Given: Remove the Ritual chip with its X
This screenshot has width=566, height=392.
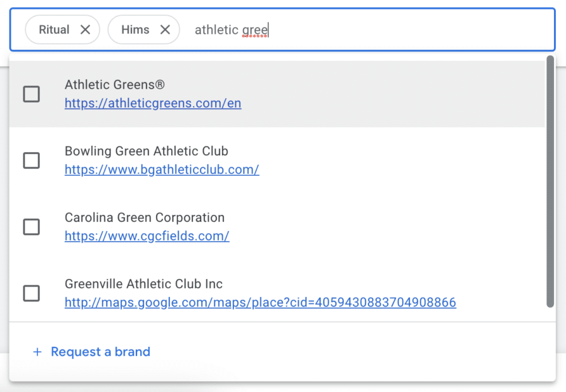Looking at the screenshot, I should pos(85,30).
